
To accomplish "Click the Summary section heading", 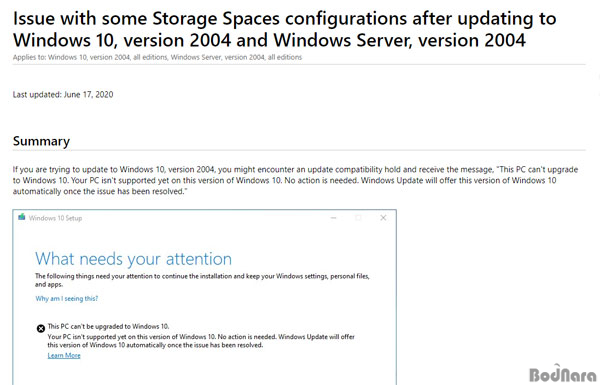I will [41, 141].
